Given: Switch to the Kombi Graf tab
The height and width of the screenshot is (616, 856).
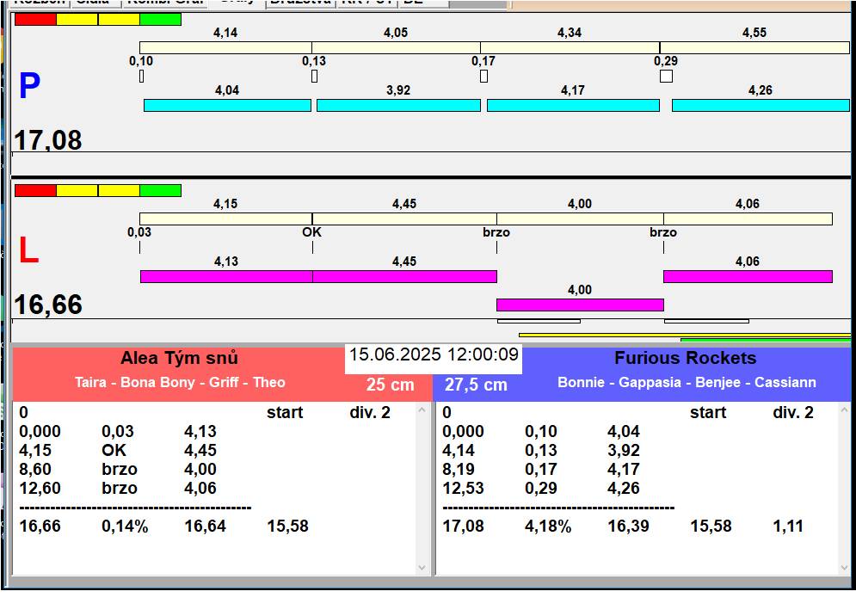Looking at the screenshot, I should (163, 3).
